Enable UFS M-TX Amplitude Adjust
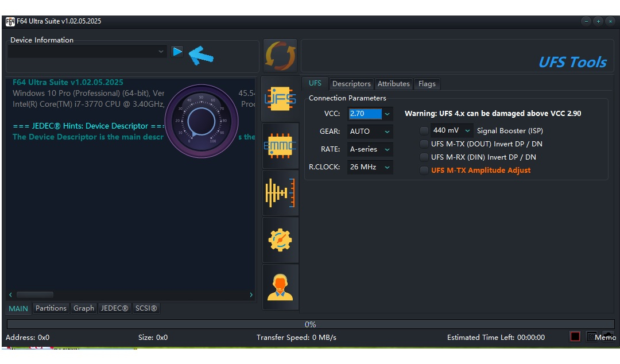The height and width of the screenshot is (364, 620). (x=424, y=171)
